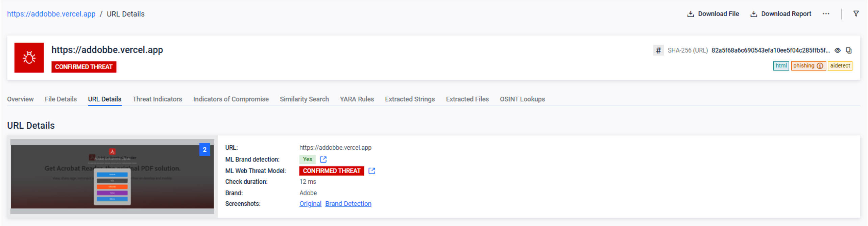The image size is (868, 226).
Task: Open the Brand Detection screenshot link
Action: pyautogui.click(x=348, y=204)
